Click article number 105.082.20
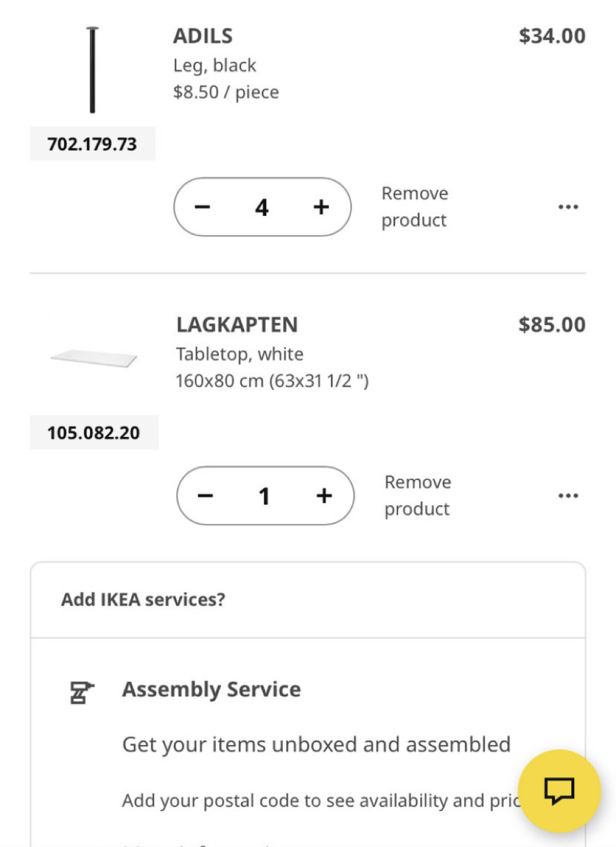Screen dimensions: 616x847 (x=93, y=433)
